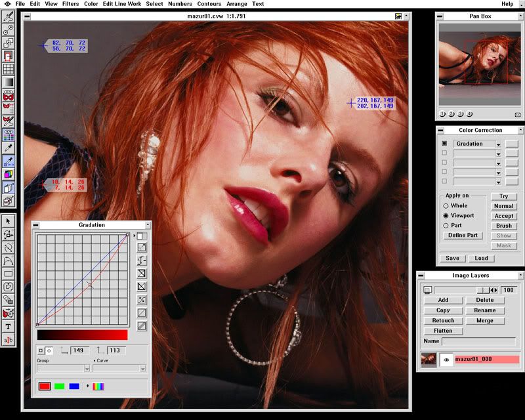This screenshot has height=420, width=525.
Task: Click Define Part button
Action: pos(463,235)
